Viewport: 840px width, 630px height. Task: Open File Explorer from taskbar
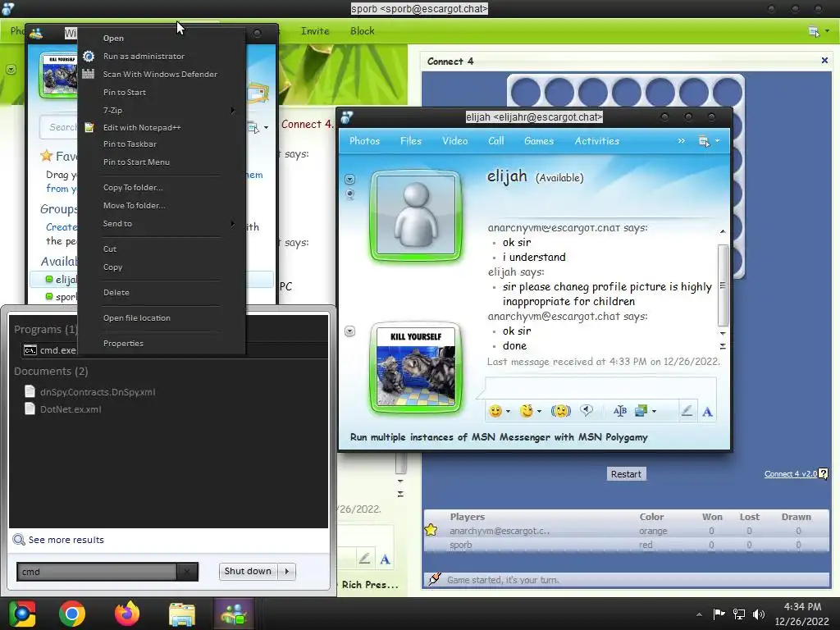pyautogui.click(x=182, y=614)
